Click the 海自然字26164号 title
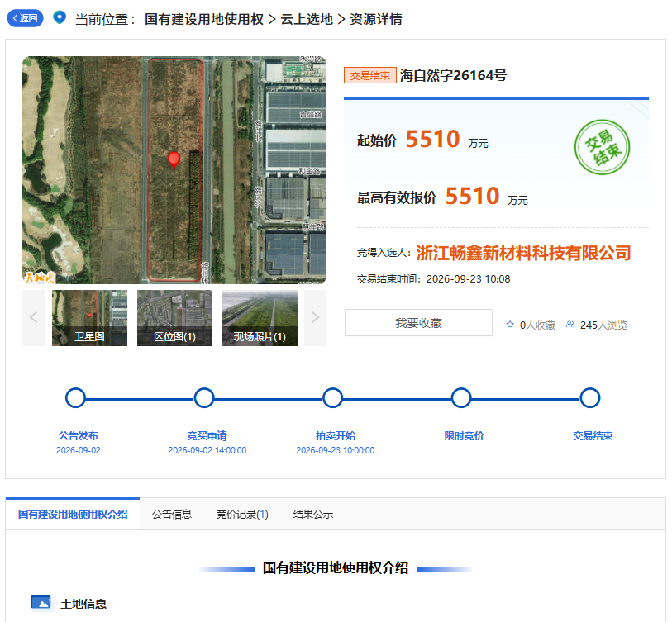Image resolution: width=672 pixels, height=622 pixels. point(454,75)
